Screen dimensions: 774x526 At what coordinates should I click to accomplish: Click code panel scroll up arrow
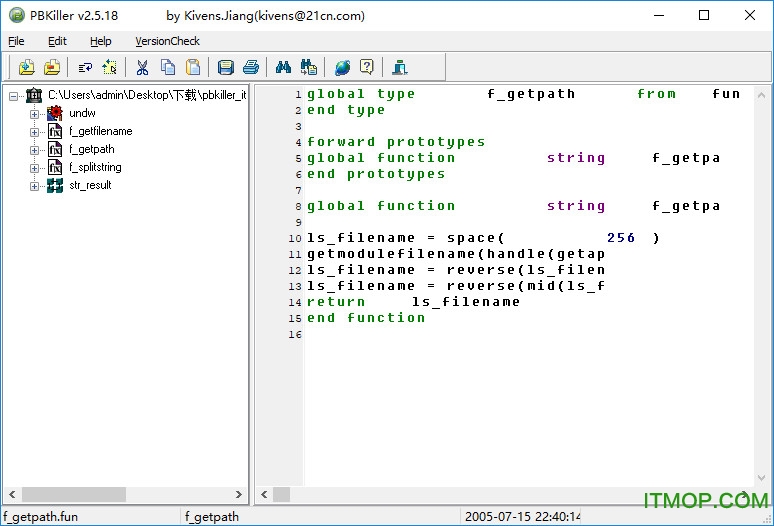(x=761, y=95)
